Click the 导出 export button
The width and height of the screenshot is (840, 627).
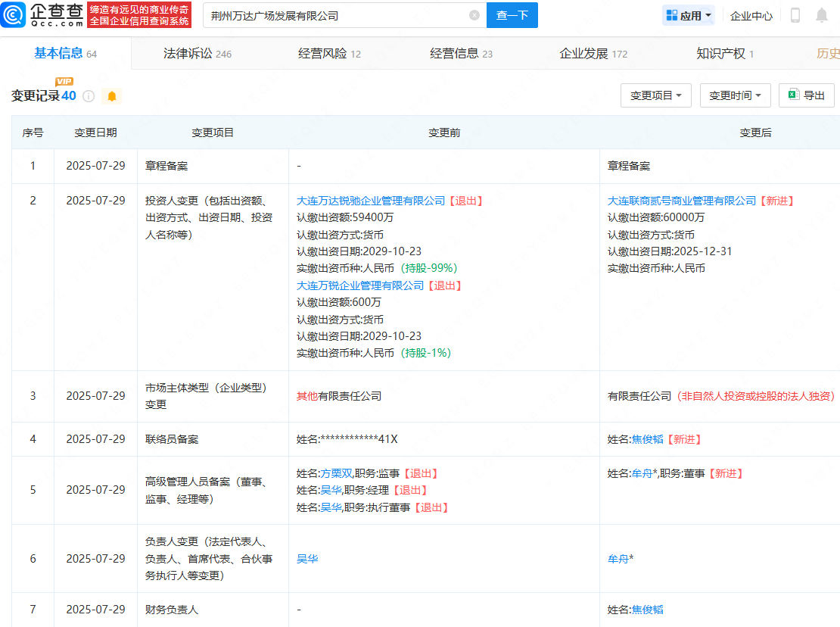tap(806, 95)
